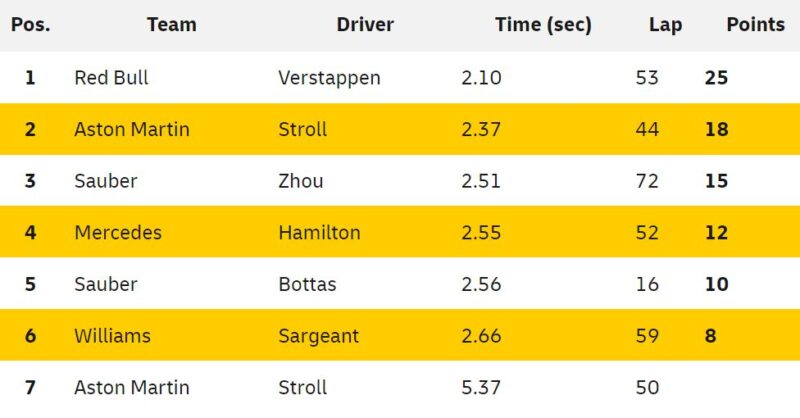
Task: Select lap value 72 for Zhou
Action: pyautogui.click(x=647, y=181)
